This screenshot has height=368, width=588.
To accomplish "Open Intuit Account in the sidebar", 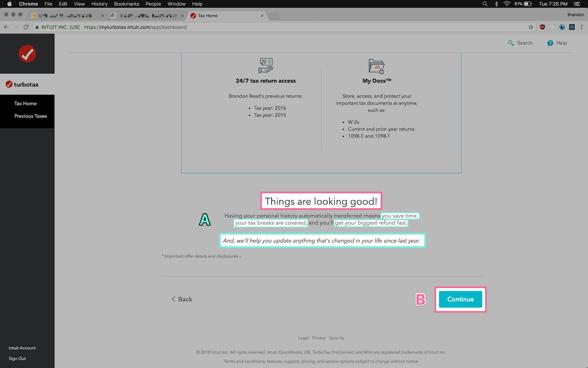I will point(22,348).
